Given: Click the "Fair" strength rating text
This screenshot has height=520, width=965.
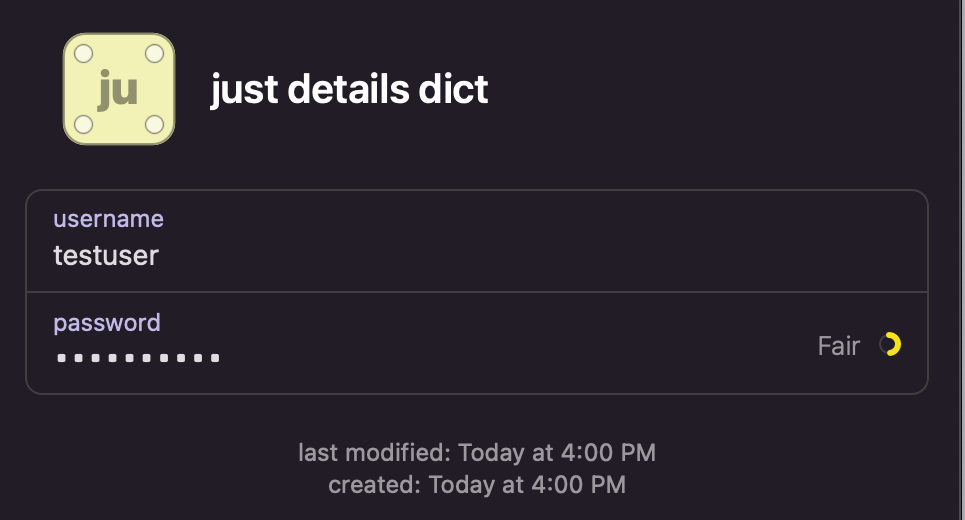Looking at the screenshot, I should click(838, 346).
